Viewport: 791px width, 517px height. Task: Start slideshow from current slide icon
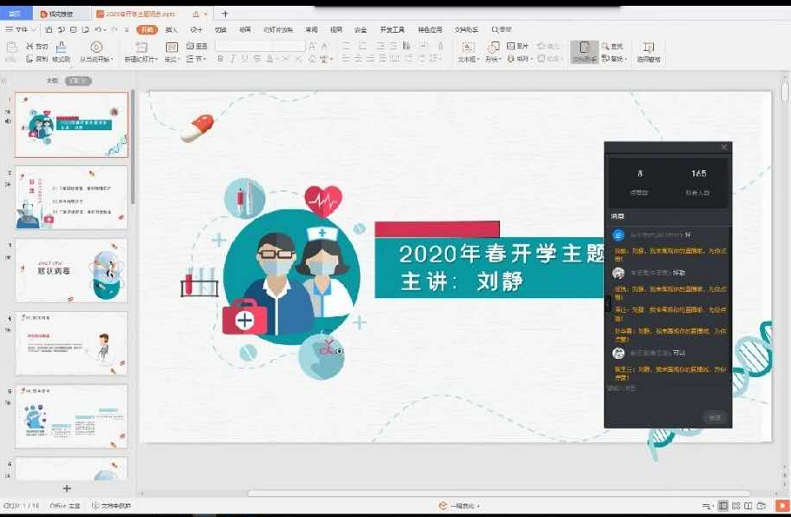click(x=96, y=47)
